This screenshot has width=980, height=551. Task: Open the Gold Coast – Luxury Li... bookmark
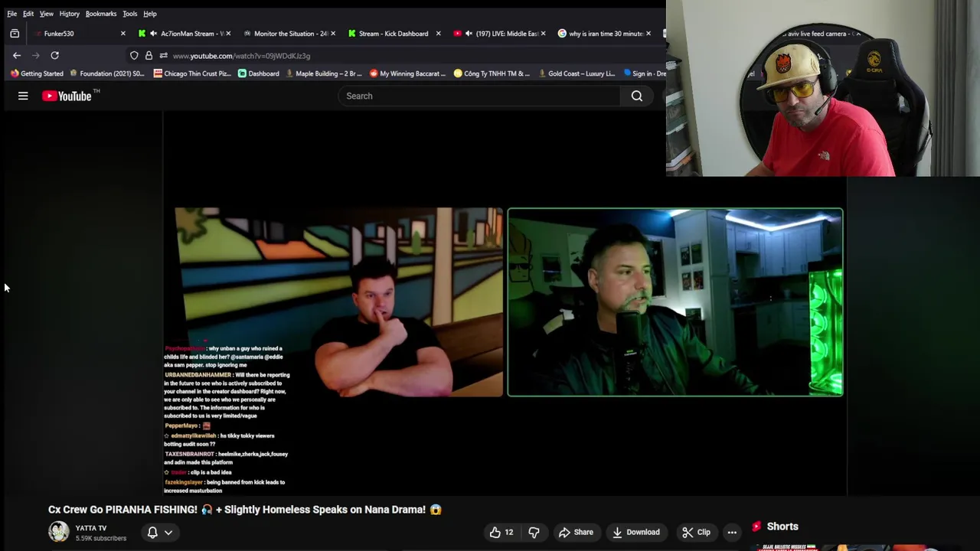pos(577,73)
